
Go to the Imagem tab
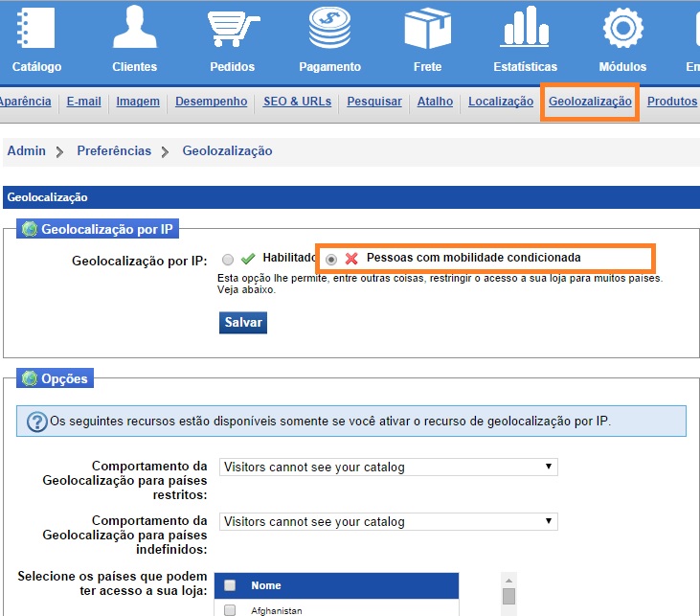click(138, 102)
